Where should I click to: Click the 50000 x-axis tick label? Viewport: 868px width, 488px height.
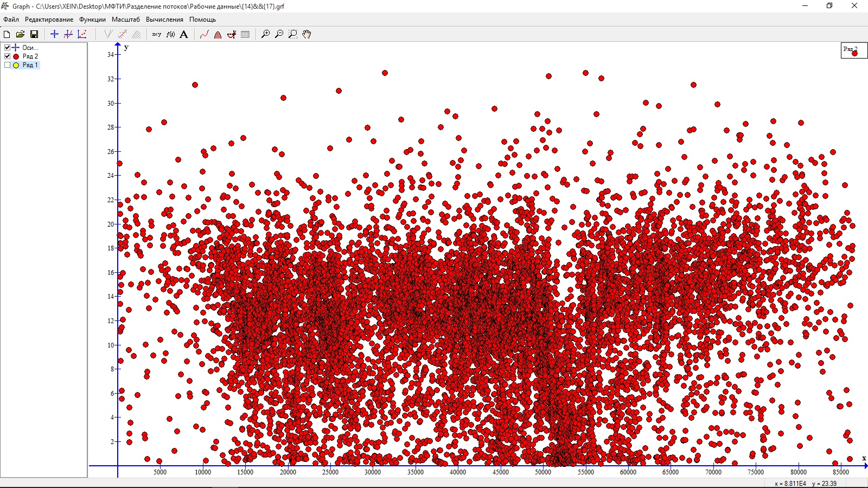pos(543,472)
